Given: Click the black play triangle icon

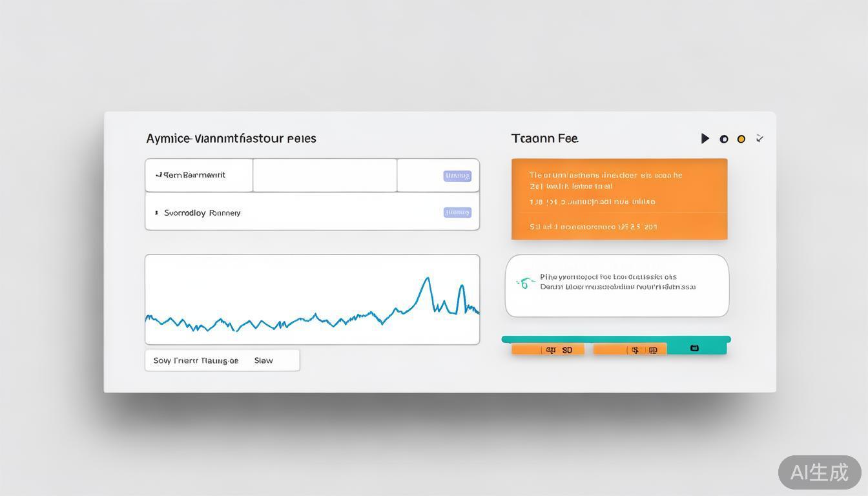Looking at the screenshot, I should click(x=705, y=139).
